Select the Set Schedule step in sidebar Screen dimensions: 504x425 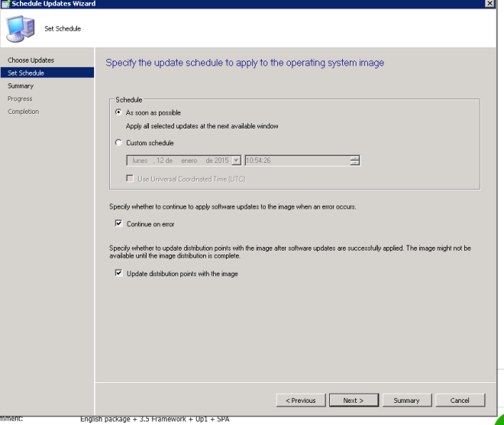coord(26,73)
